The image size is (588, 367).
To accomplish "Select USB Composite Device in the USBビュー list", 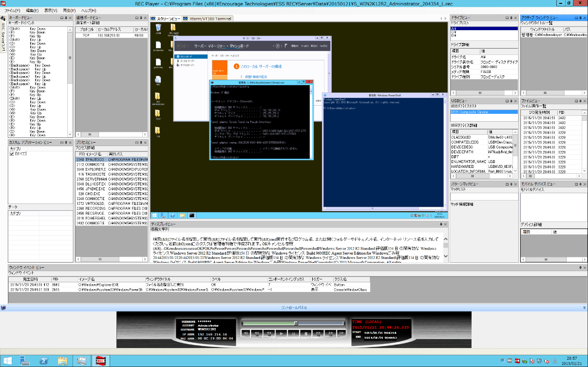I will [x=470, y=113].
